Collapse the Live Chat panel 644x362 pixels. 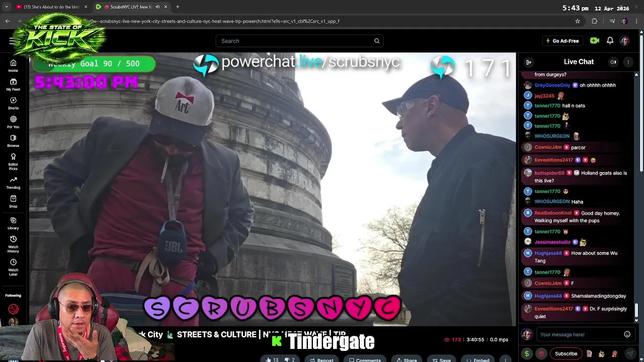[529, 62]
